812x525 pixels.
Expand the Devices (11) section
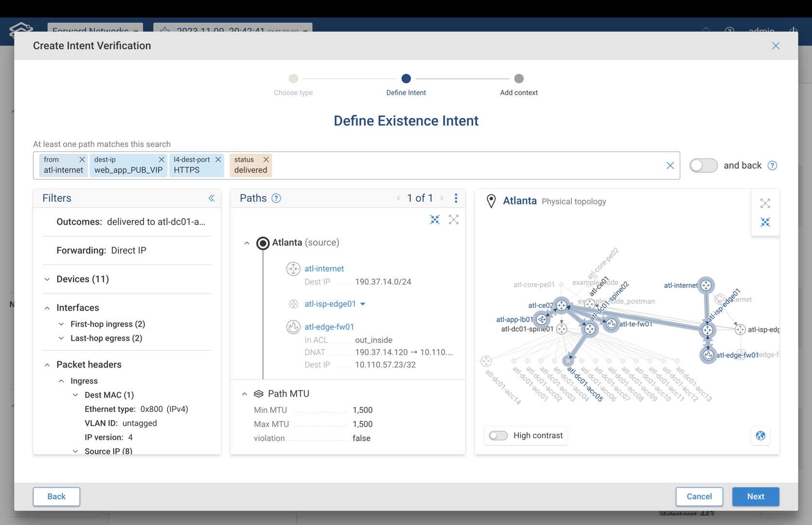point(47,280)
